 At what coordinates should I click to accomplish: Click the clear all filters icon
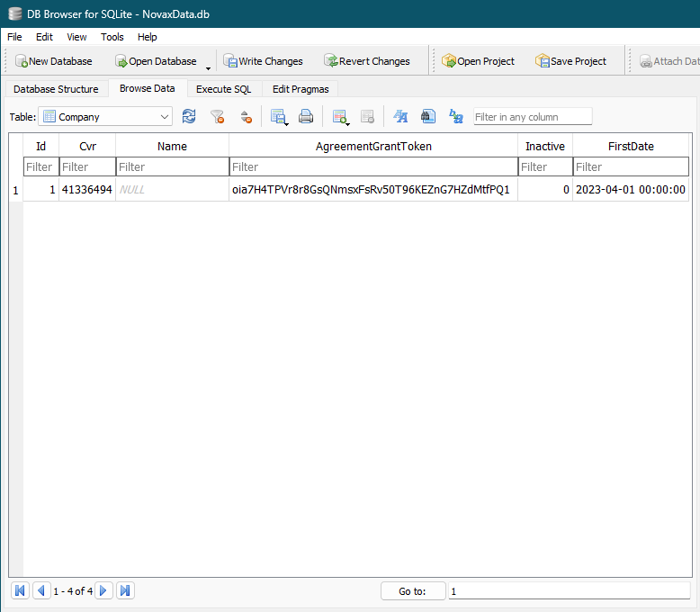[x=218, y=117]
